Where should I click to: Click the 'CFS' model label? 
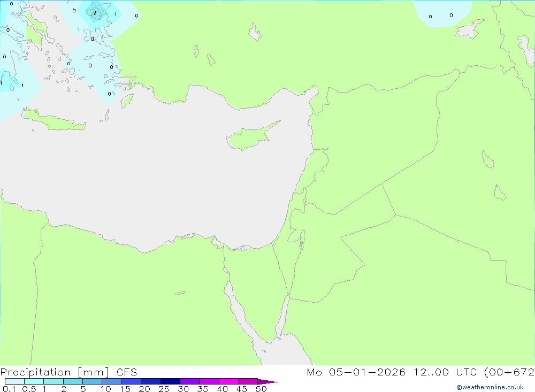pyautogui.click(x=127, y=372)
